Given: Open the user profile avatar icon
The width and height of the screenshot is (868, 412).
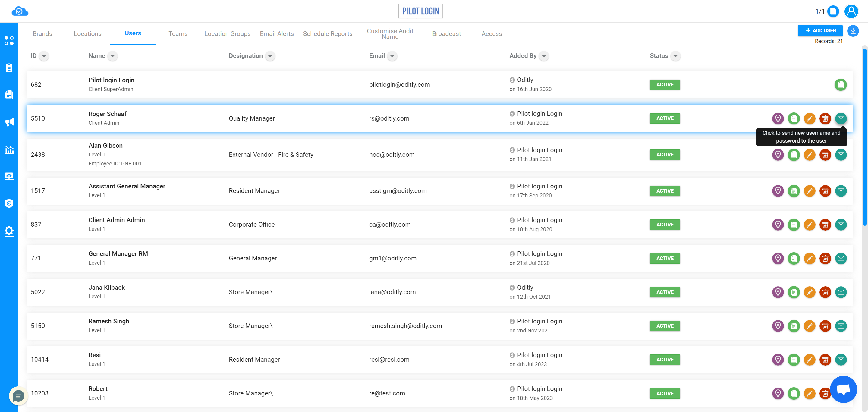Looking at the screenshot, I should click(851, 11).
